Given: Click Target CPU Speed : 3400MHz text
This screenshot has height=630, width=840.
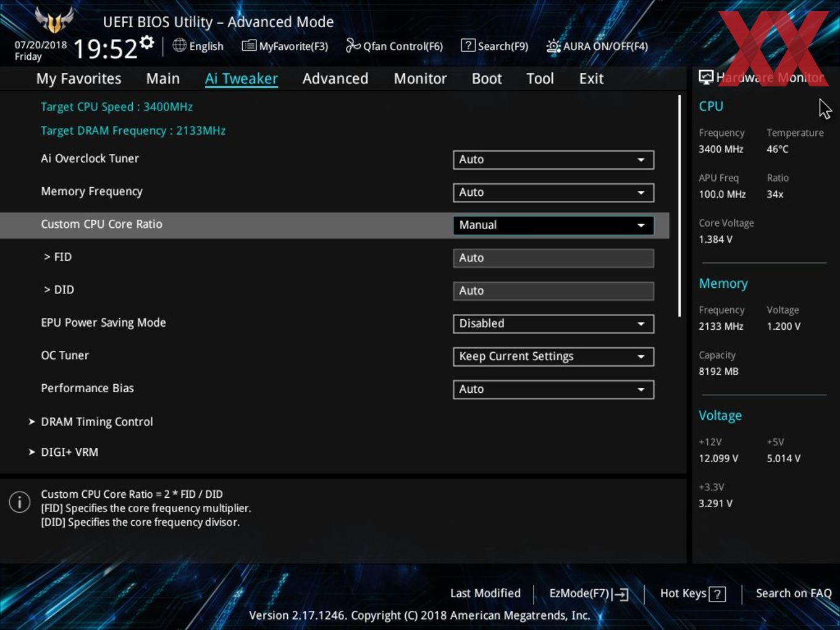Looking at the screenshot, I should 117,107.
